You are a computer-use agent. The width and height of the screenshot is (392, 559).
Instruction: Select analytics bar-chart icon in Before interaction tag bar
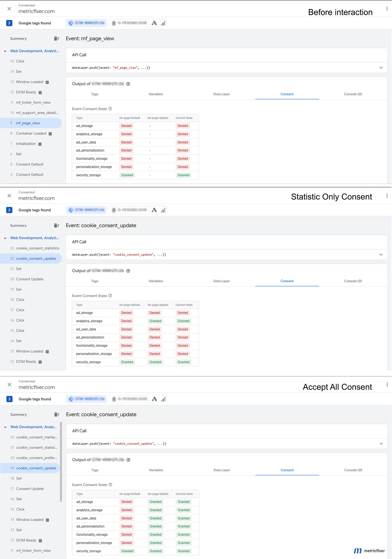pos(163,23)
